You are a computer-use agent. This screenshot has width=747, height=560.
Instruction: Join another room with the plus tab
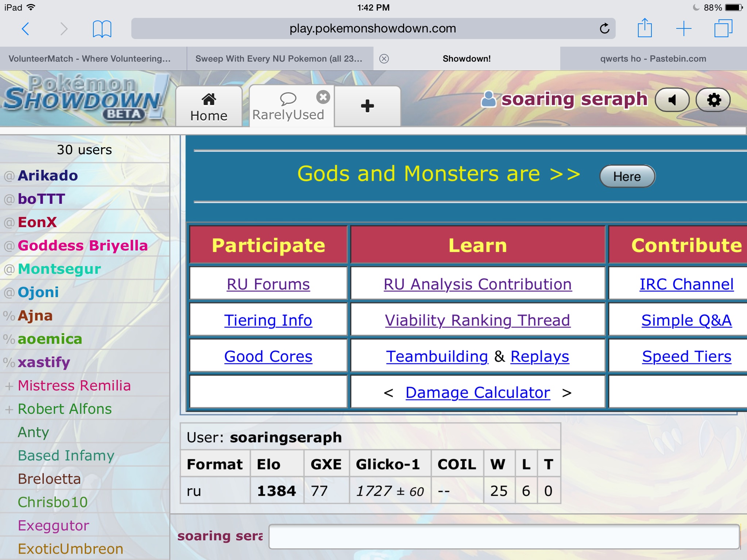[x=367, y=106]
